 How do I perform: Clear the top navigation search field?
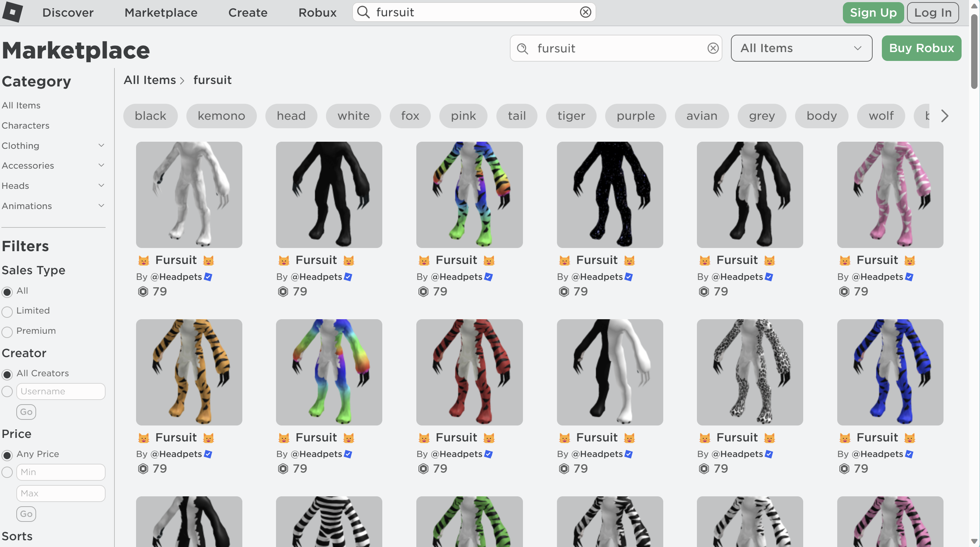pos(585,12)
